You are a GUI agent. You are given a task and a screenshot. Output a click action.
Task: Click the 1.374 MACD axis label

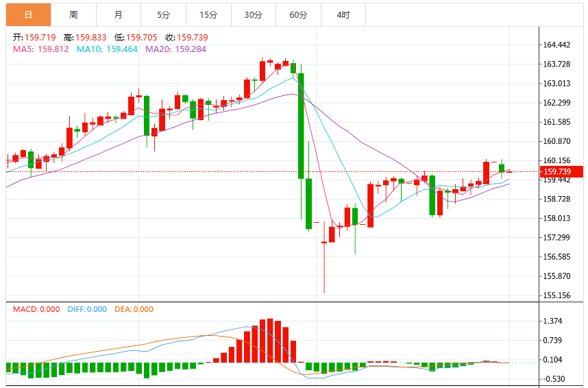tap(553, 321)
